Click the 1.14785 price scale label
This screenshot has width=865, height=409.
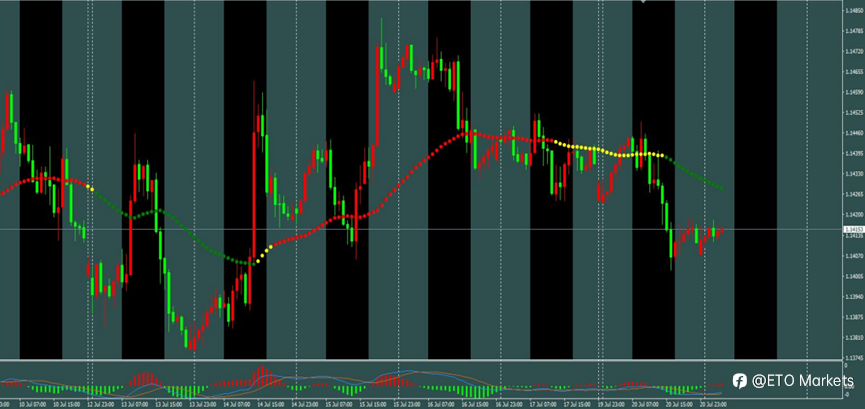point(855,30)
